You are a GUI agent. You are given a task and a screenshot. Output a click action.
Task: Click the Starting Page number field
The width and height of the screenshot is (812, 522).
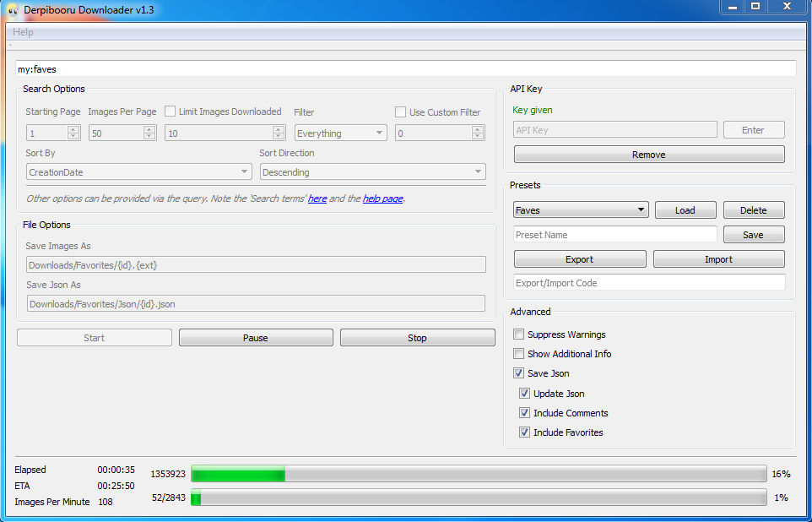click(47, 133)
